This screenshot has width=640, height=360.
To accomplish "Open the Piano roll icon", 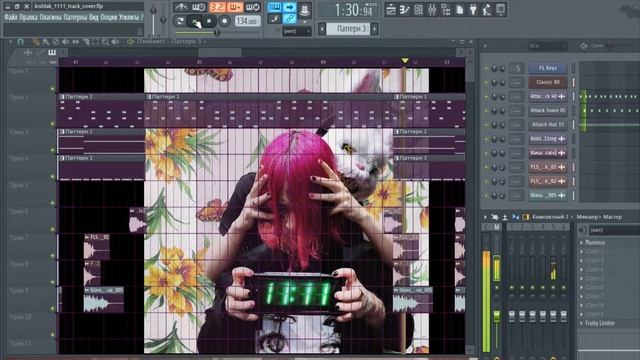I will click(x=404, y=10).
